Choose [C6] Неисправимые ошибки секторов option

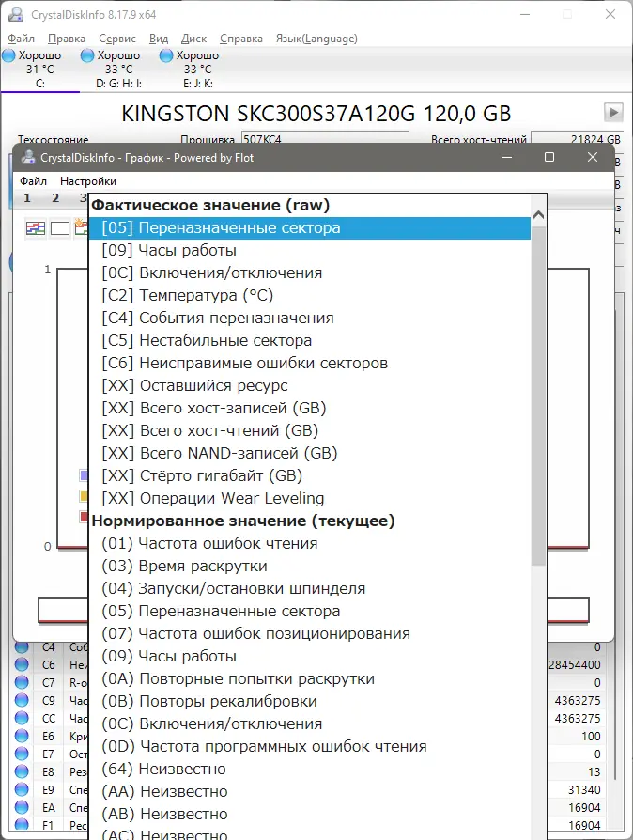(310, 364)
